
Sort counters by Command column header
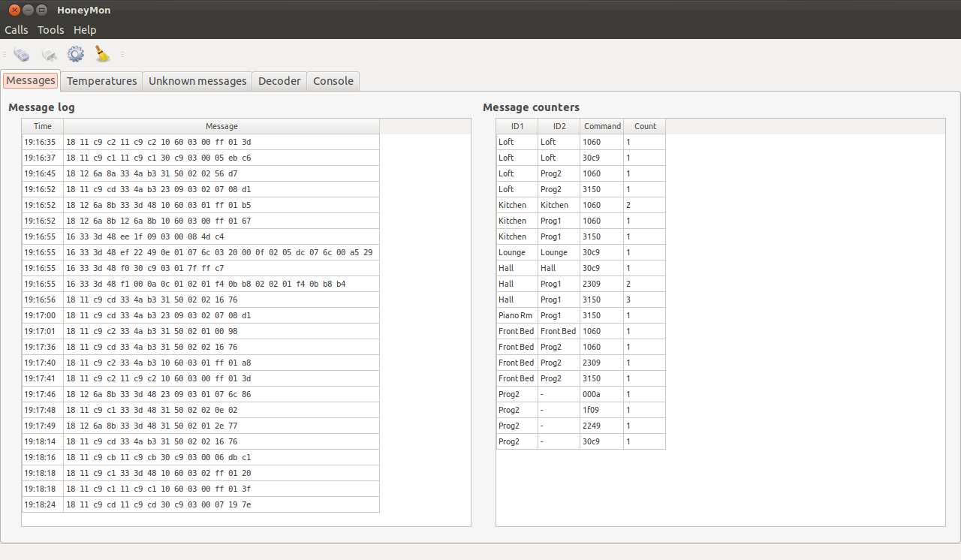point(602,126)
